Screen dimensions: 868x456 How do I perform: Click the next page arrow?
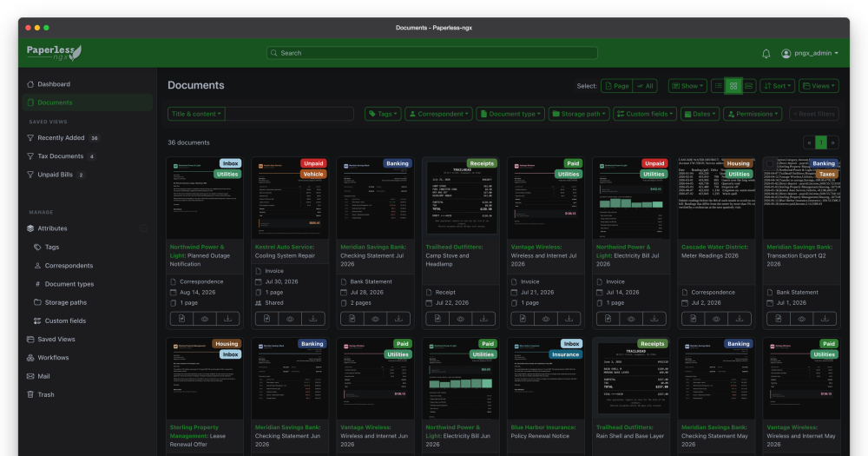(832, 142)
